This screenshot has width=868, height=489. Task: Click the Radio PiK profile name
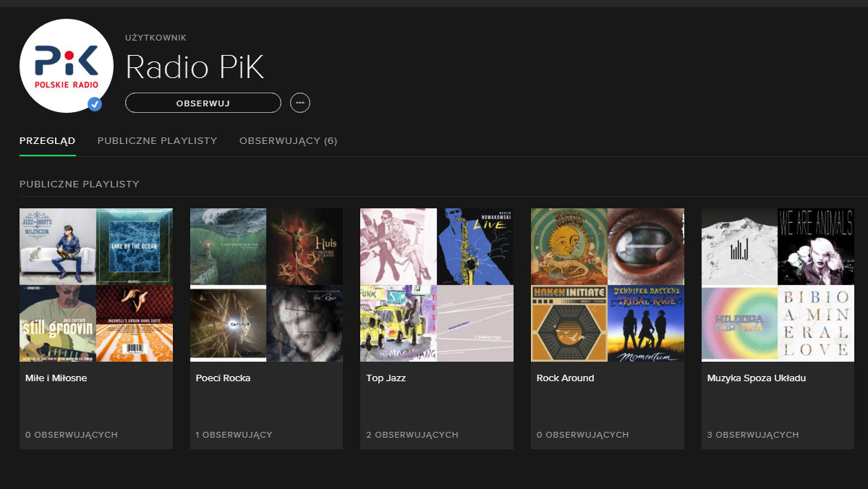[x=195, y=67]
